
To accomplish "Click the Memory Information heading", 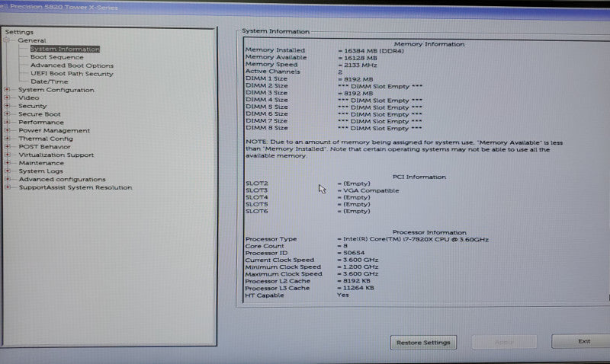I will pyautogui.click(x=429, y=44).
